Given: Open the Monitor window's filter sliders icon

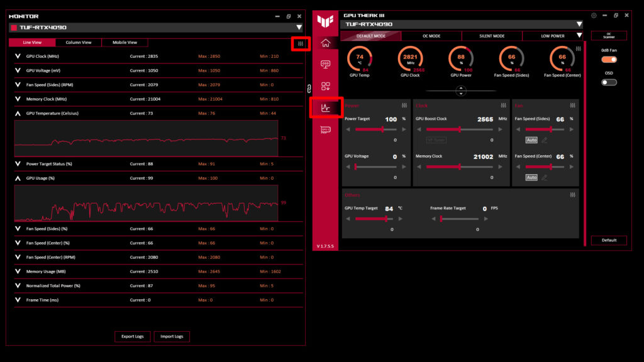Looking at the screenshot, I should (x=301, y=43).
